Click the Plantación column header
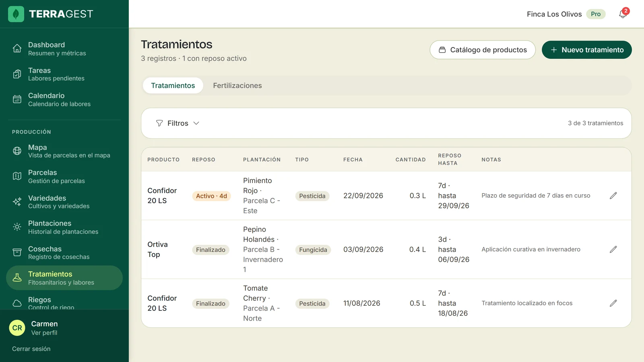 point(262,160)
